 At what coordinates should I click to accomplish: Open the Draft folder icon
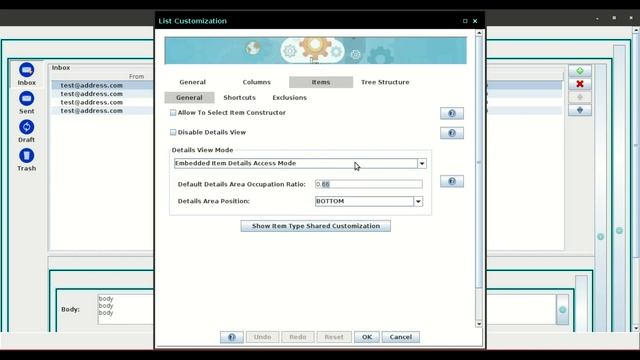(x=27, y=127)
